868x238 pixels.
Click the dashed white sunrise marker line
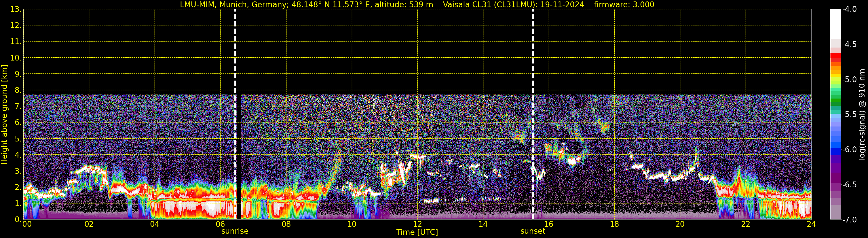click(235, 114)
